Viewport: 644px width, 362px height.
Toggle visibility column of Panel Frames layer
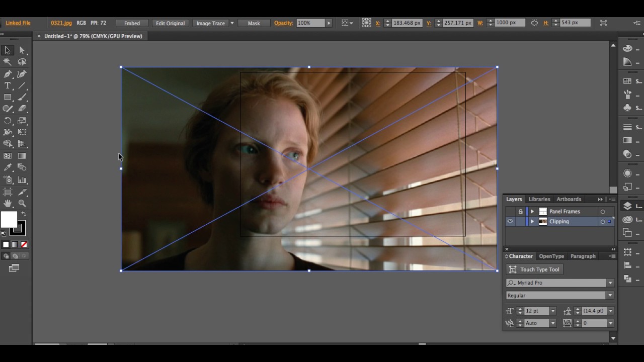(x=510, y=212)
